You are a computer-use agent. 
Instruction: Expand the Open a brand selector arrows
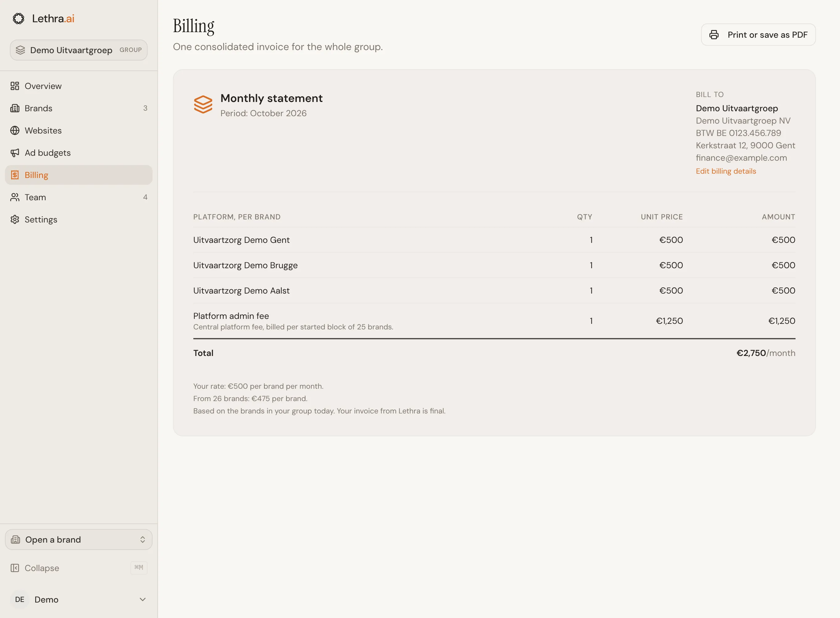coord(142,540)
